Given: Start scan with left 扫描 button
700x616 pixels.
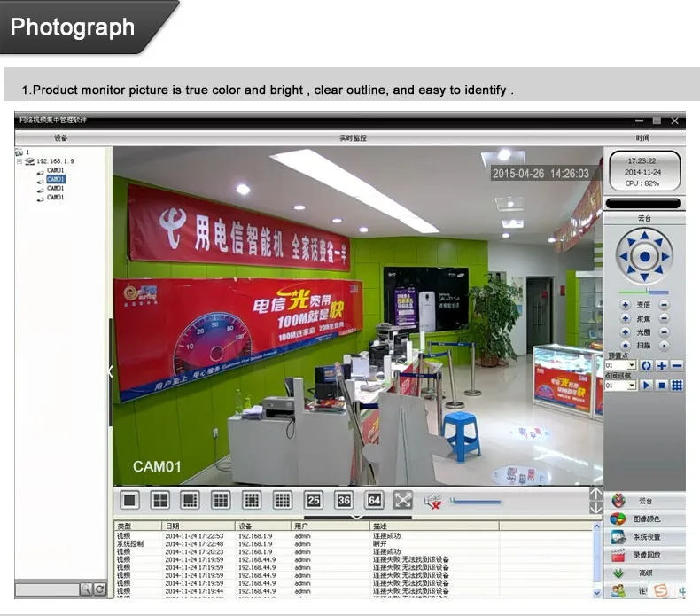Looking at the screenshot, I should tap(626, 346).
